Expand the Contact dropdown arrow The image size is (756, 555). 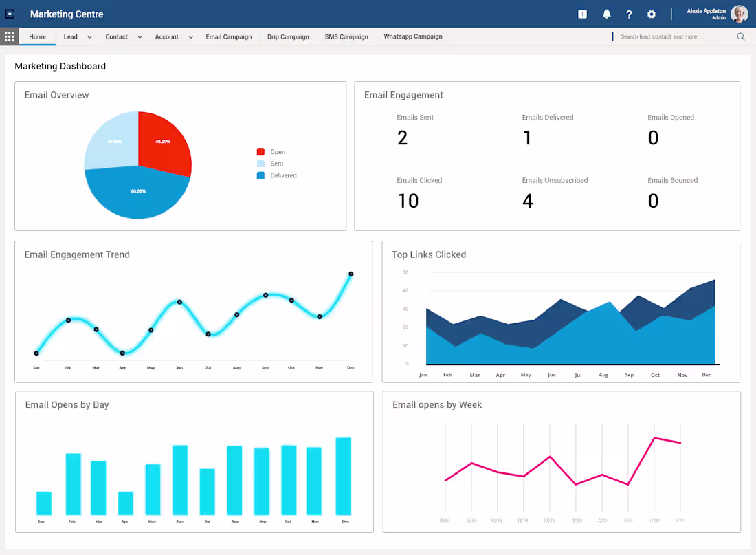point(139,36)
